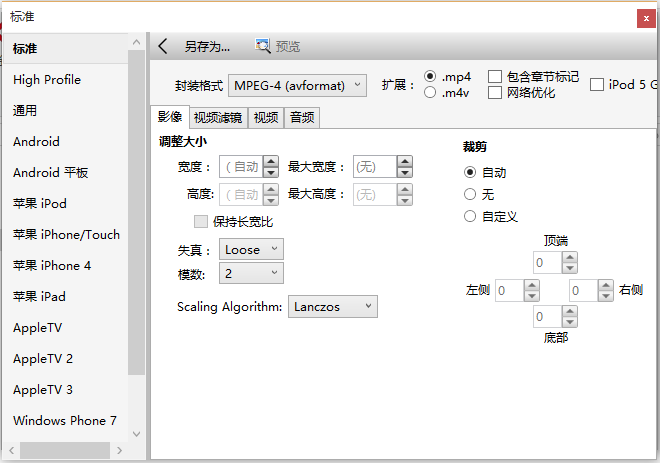Screen dimensions: 660x463
Task: Switch to the 视频 tab
Action: (x=266, y=117)
